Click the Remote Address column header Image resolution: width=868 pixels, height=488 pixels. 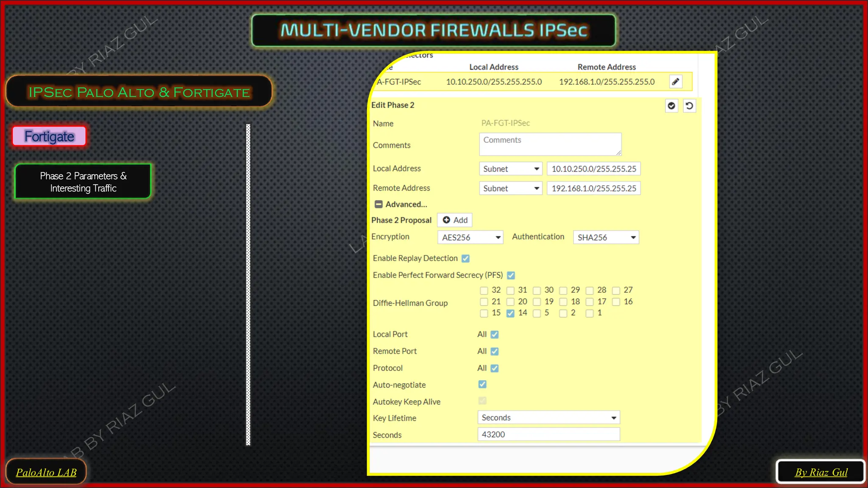coord(606,67)
